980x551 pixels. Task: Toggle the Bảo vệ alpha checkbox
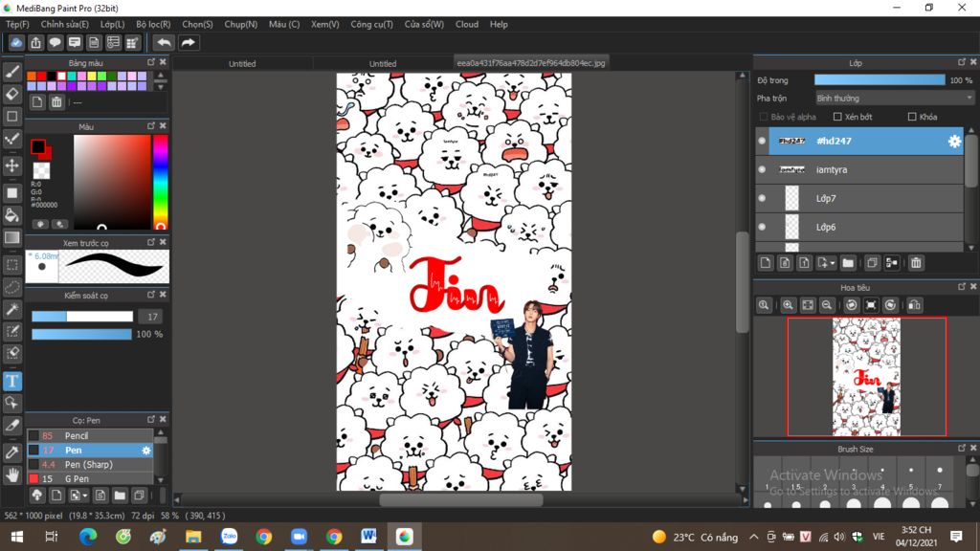[x=763, y=117]
